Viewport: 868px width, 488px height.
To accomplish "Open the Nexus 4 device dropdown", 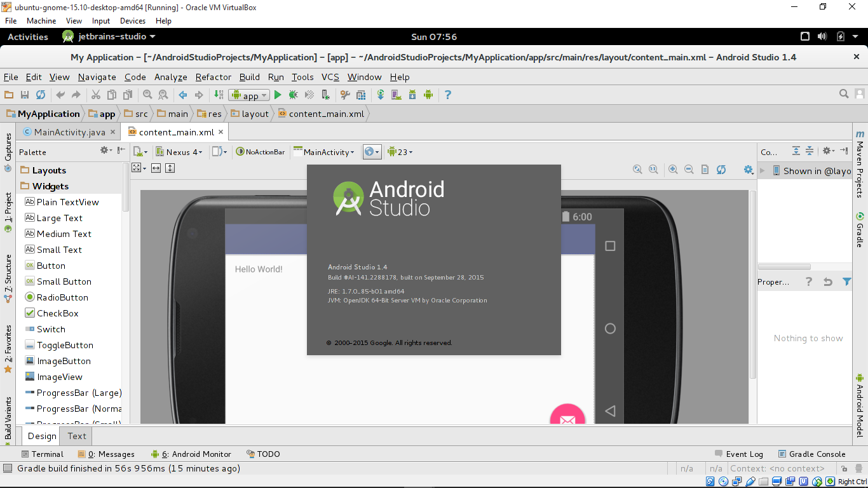I will click(x=180, y=151).
